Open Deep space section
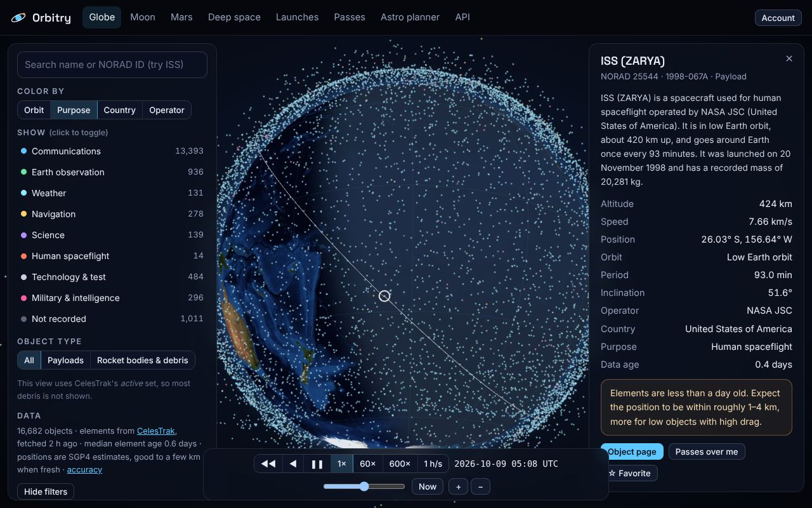 234,17
